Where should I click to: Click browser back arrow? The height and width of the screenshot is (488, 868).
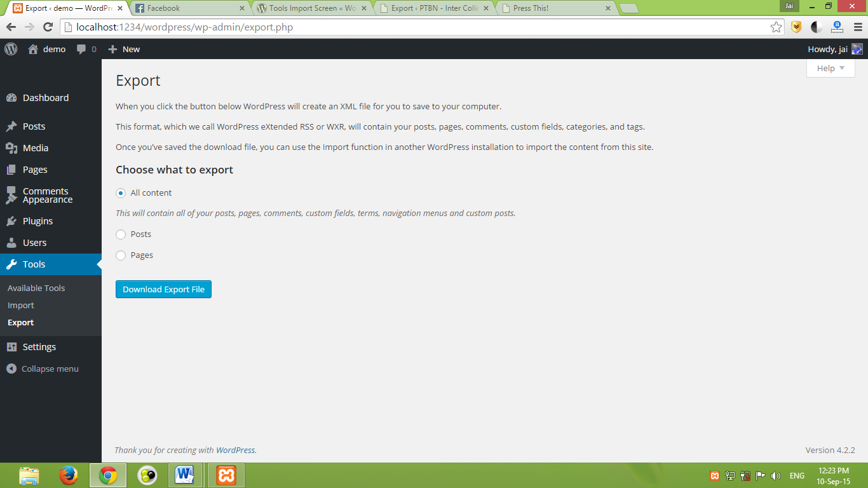pyautogui.click(x=11, y=27)
